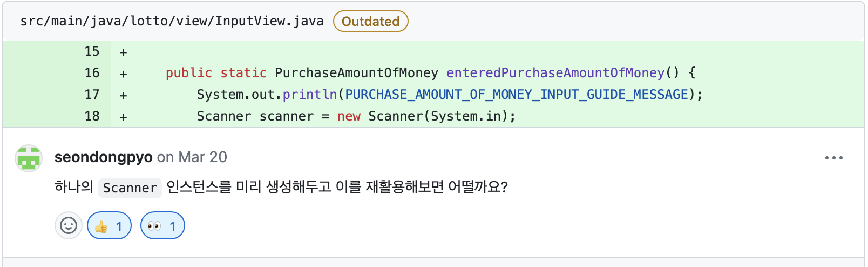Click the Outdated badge
This screenshot has width=868, height=267.
point(371,21)
